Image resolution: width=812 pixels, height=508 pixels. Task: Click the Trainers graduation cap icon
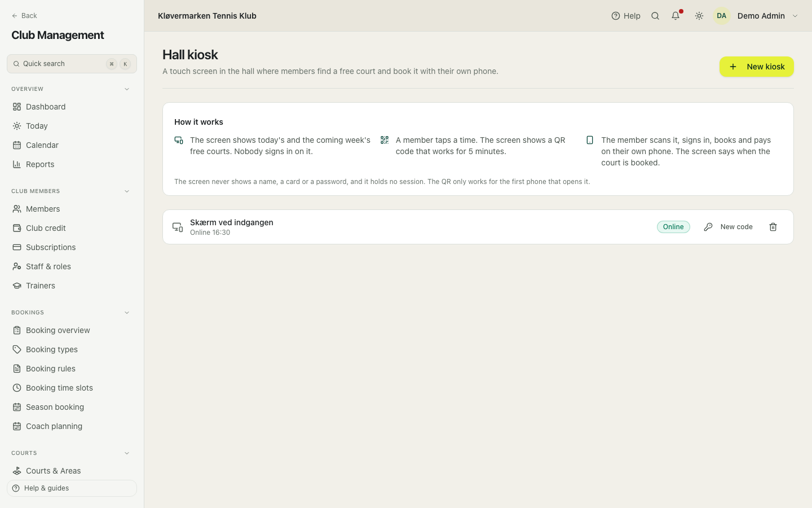click(17, 286)
